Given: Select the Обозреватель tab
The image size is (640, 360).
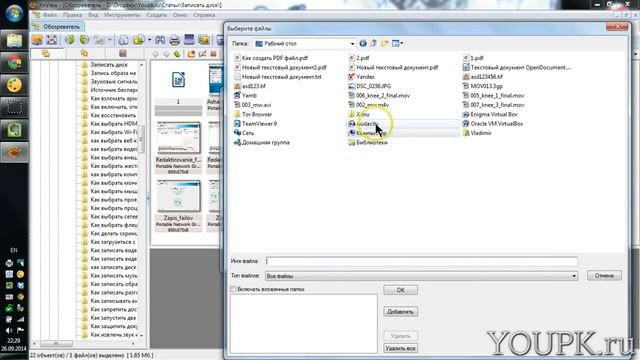Looking at the screenshot, I should pyautogui.click(x=58, y=27).
